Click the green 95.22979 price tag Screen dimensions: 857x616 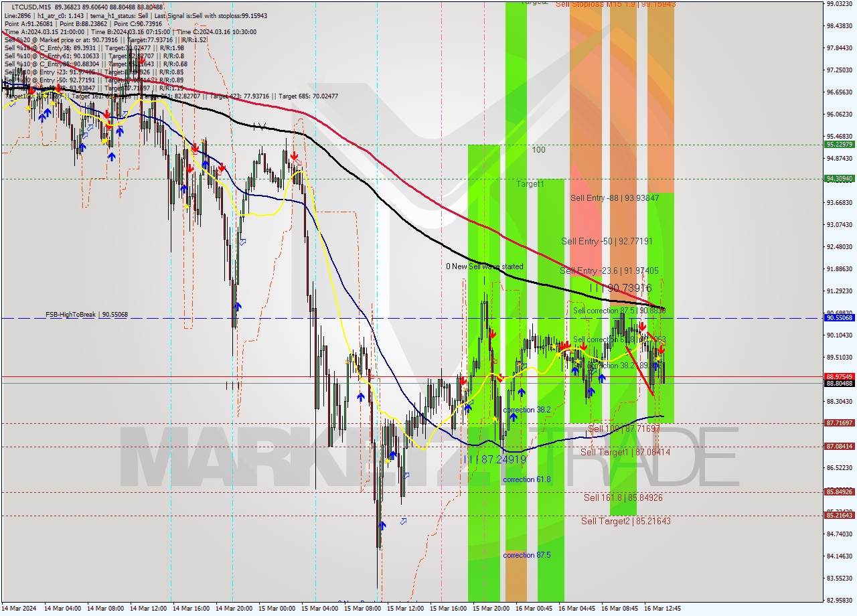pyautogui.click(x=840, y=145)
